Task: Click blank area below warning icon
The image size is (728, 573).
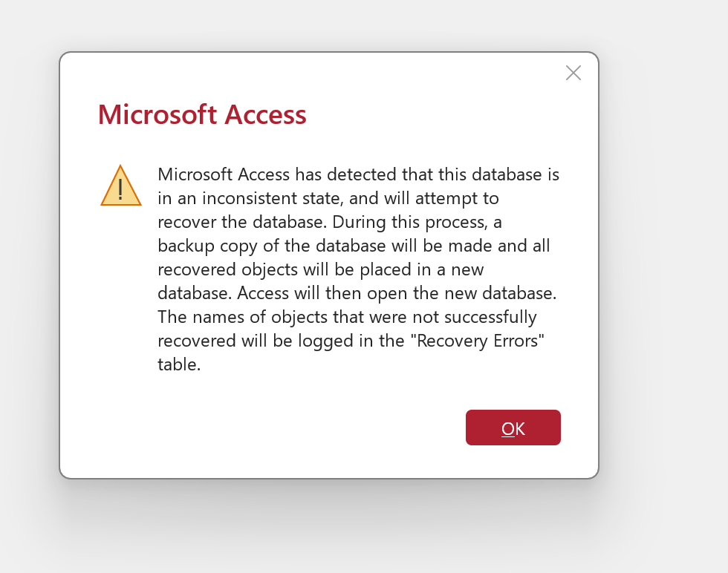Action: 121,297
